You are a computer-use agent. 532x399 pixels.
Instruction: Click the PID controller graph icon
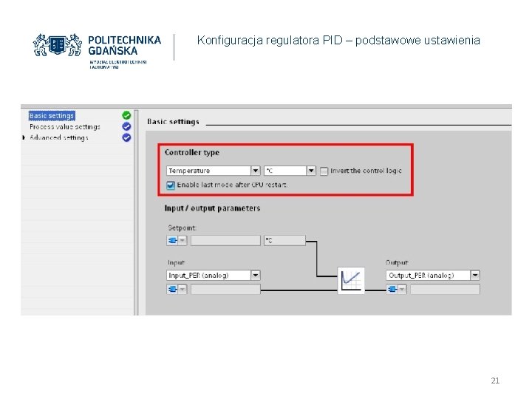(x=351, y=281)
